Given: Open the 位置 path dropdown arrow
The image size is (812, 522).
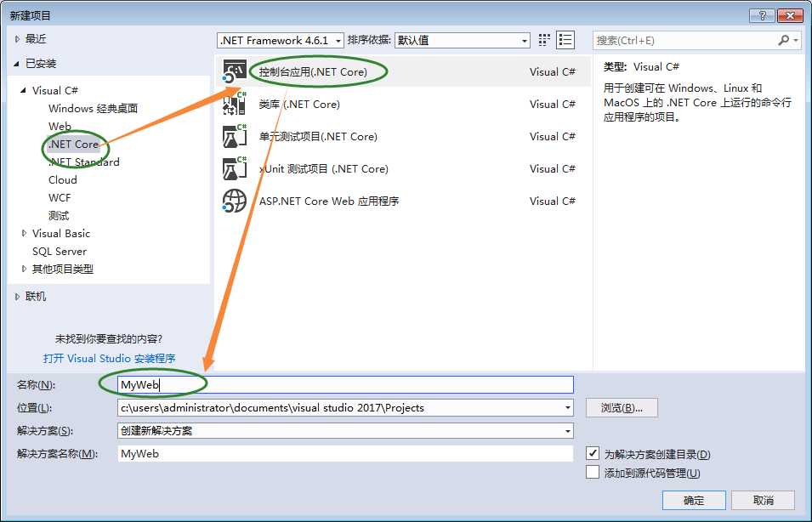Looking at the screenshot, I should tap(568, 407).
